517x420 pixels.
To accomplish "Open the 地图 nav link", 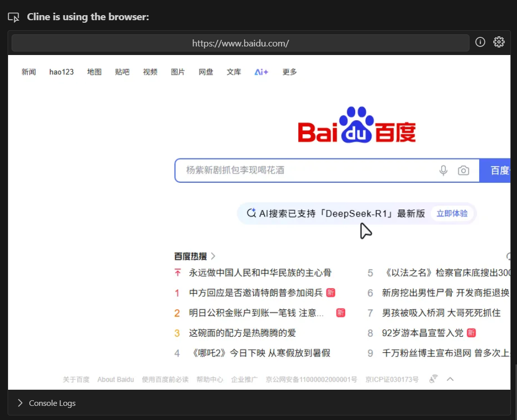I will tap(95, 72).
